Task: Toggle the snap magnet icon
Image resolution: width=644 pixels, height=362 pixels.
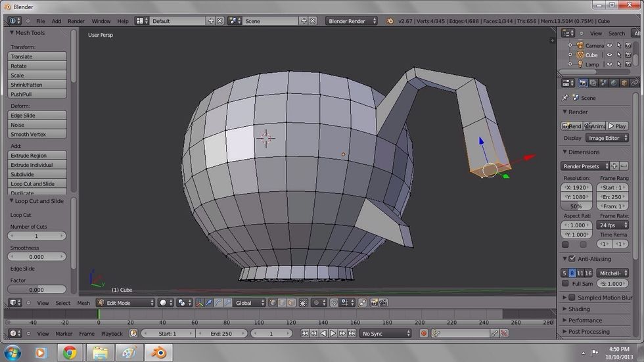Action: click(334, 303)
